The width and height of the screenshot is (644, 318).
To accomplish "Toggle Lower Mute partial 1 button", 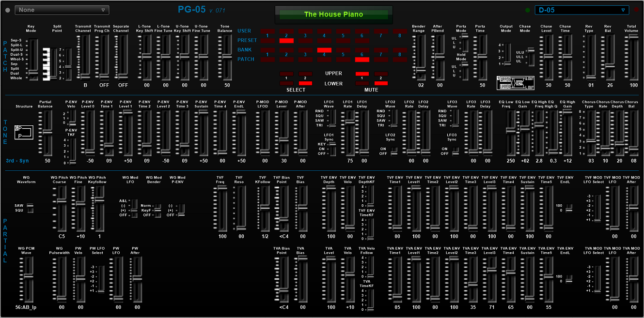I will tap(362, 83).
